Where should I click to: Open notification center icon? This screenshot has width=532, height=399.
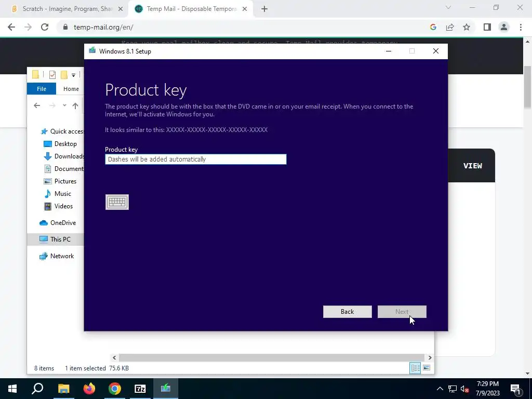pyautogui.click(x=516, y=389)
